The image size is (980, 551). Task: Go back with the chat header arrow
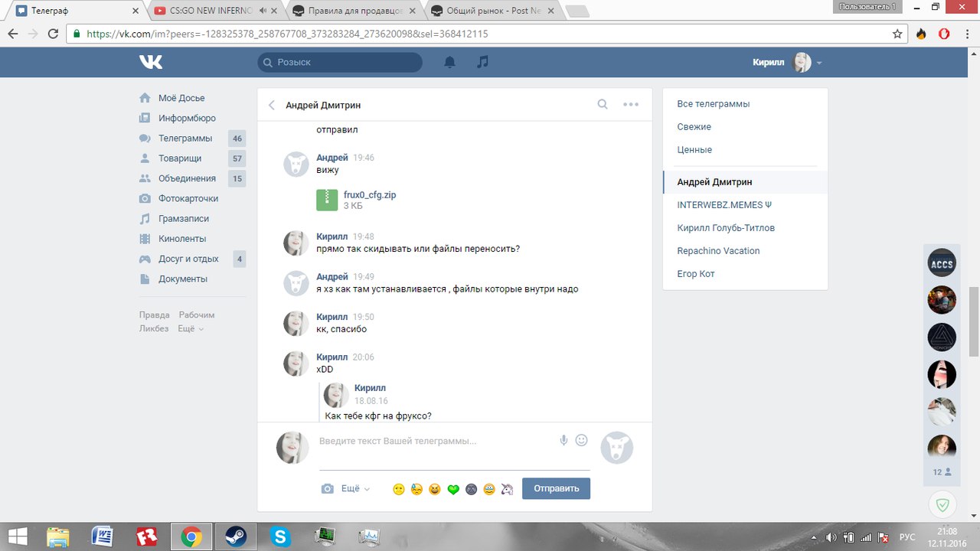click(x=271, y=105)
